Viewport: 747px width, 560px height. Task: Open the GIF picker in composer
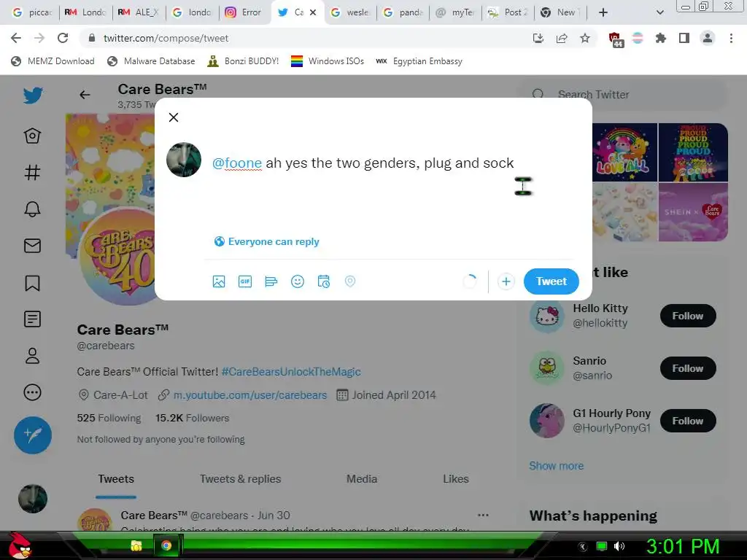coord(245,281)
